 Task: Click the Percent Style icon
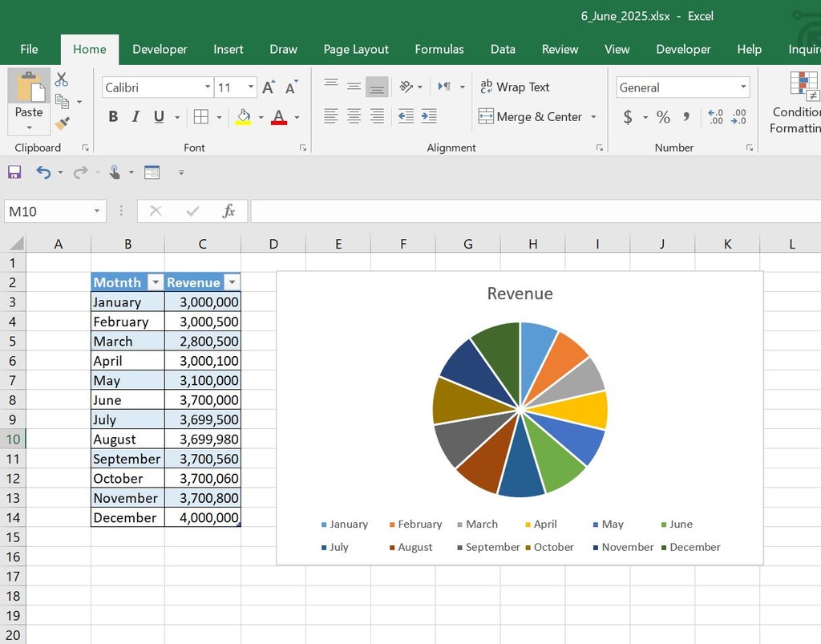(x=663, y=117)
